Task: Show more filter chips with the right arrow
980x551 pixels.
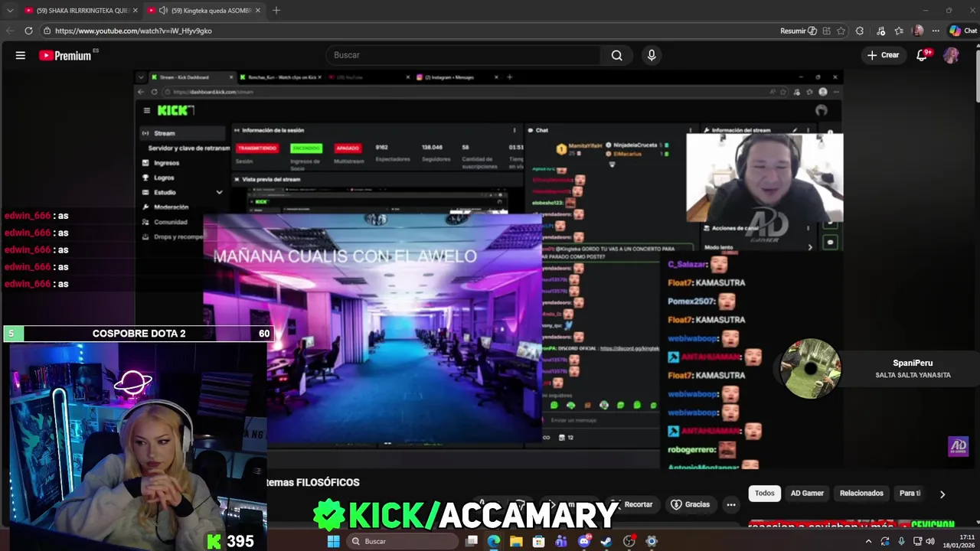Action: [942, 494]
